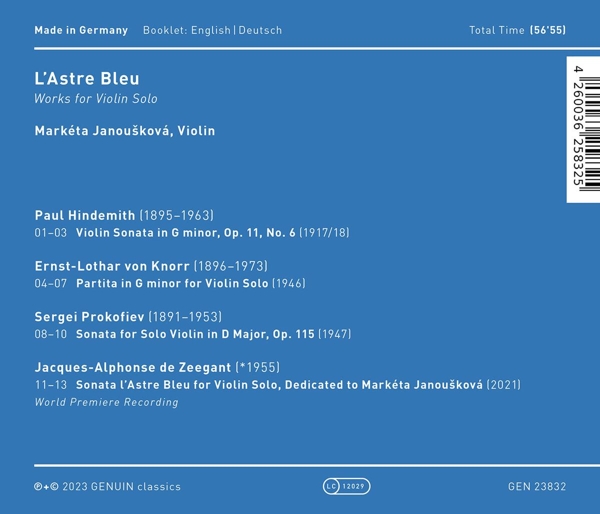Select the 'Made in Germany' text
Image resolution: width=600 pixels, height=514 pixels.
click(81, 30)
